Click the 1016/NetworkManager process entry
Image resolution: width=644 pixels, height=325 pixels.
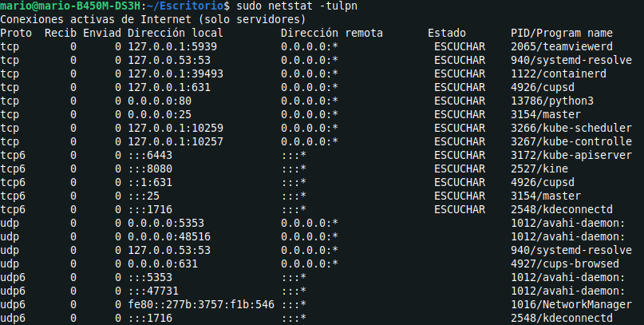tap(571, 304)
